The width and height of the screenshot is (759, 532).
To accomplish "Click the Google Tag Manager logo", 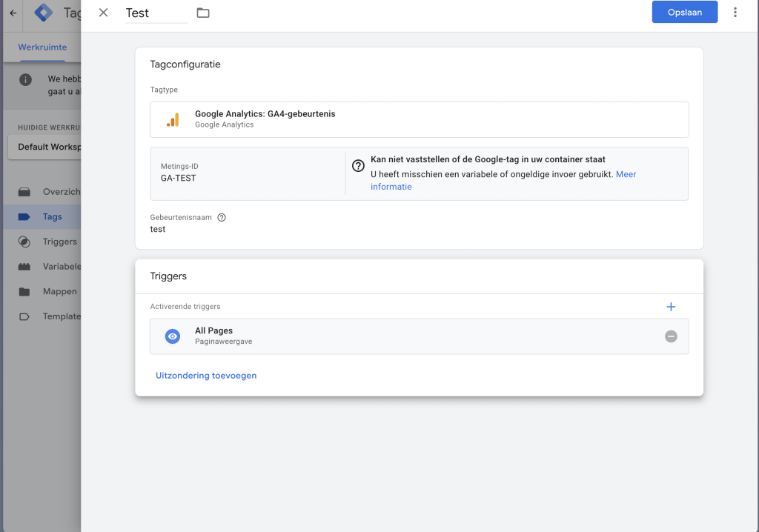I will (x=44, y=13).
